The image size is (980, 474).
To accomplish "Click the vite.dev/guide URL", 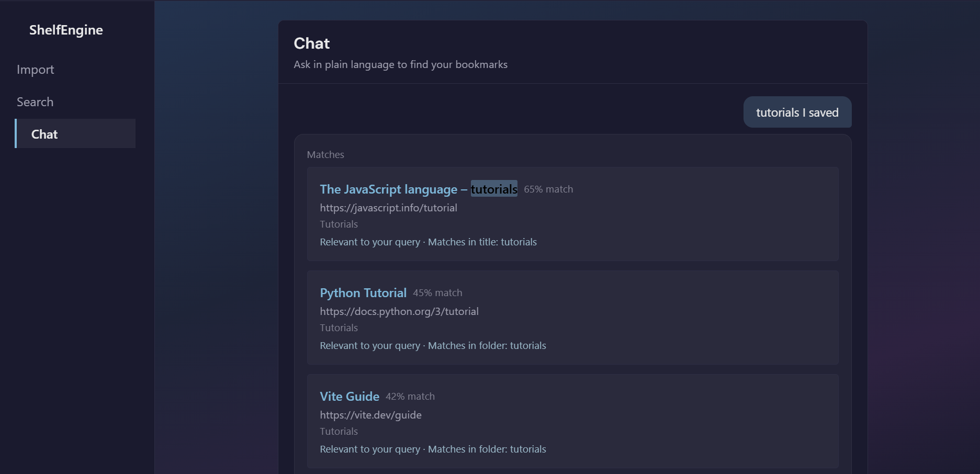I will pyautogui.click(x=371, y=415).
